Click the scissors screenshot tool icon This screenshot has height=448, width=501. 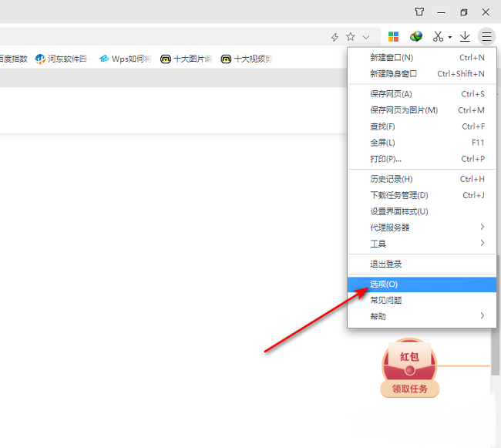438,37
